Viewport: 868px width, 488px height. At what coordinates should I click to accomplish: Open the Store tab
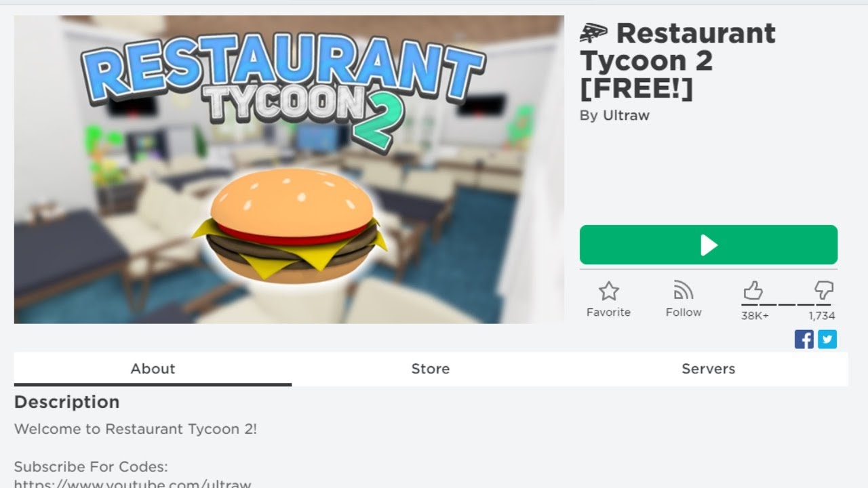[x=431, y=369]
